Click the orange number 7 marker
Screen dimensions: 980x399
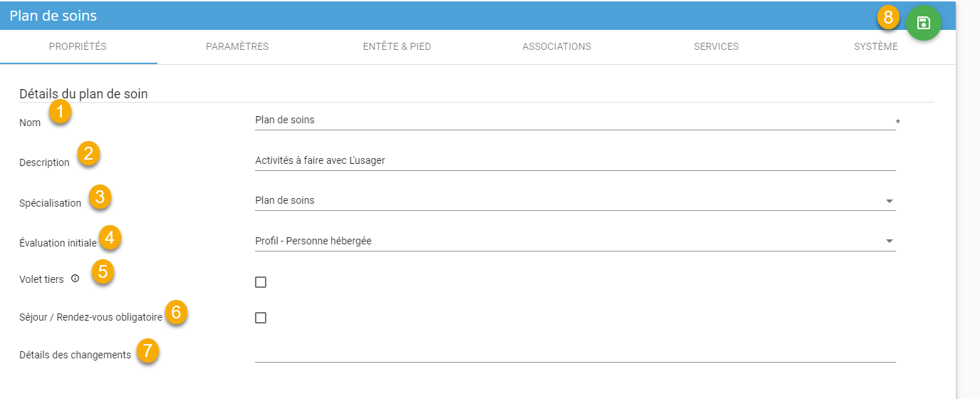point(147,351)
